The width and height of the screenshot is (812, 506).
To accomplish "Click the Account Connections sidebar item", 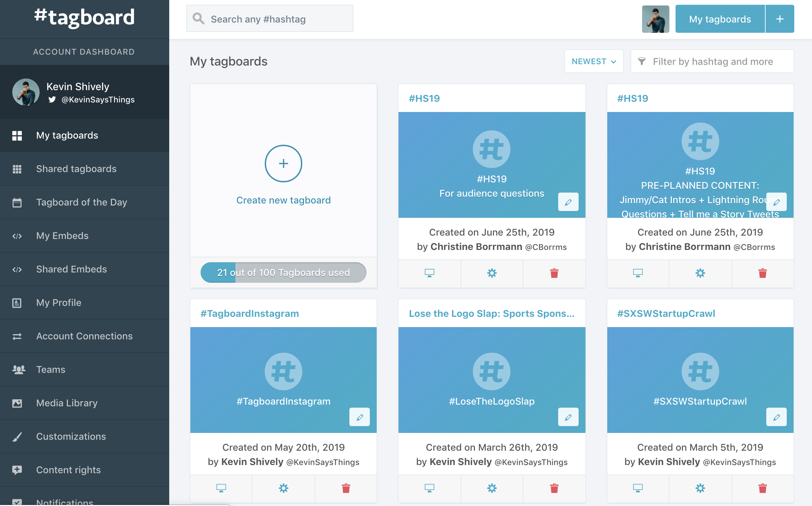I will point(85,336).
